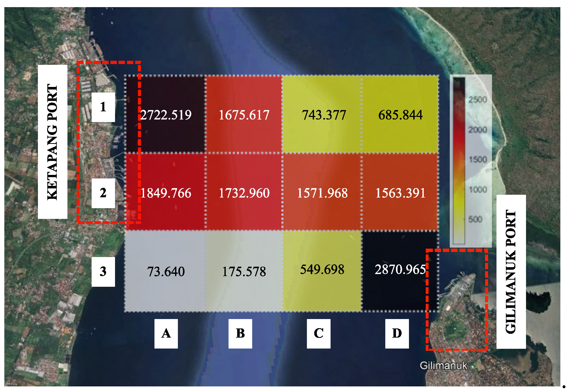Click the yellow cell showing 549.698

(322, 269)
